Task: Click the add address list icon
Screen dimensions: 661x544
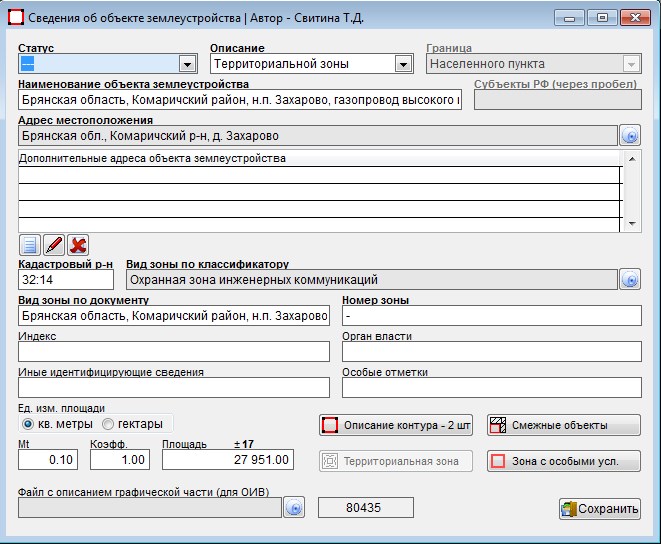Action: (30, 245)
